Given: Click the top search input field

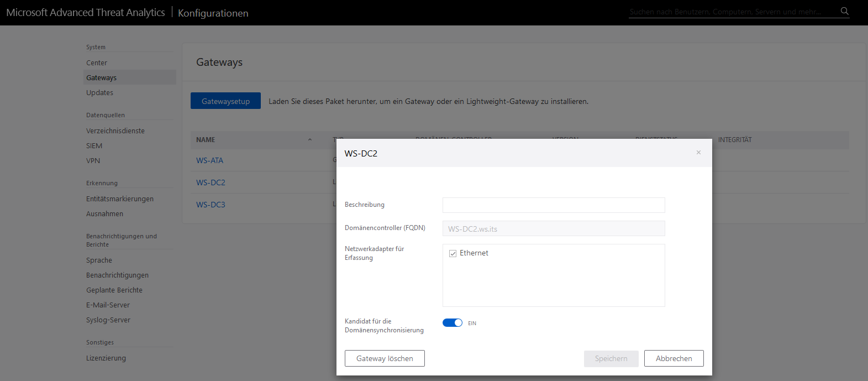Looking at the screenshot, I should pyautogui.click(x=733, y=12).
